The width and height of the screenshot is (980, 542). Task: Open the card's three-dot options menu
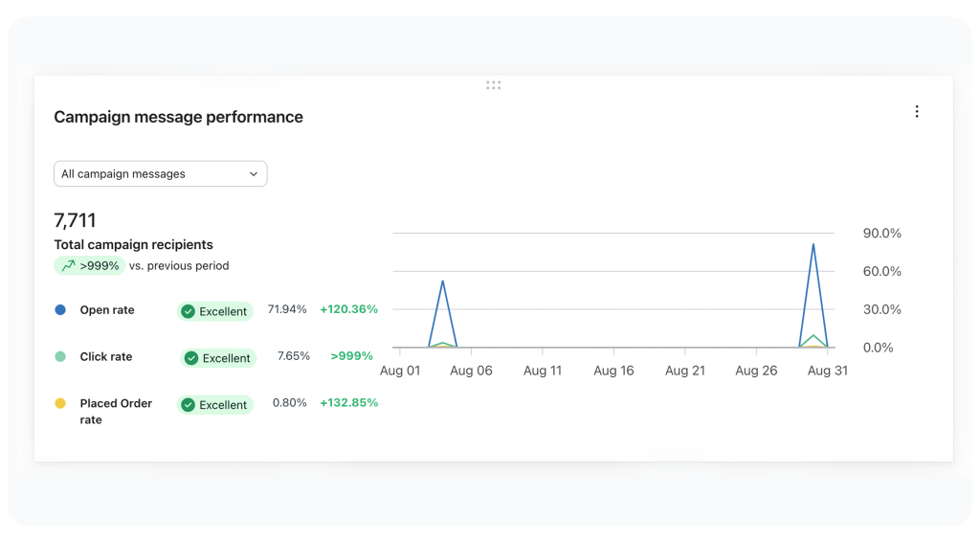(916, 112)
